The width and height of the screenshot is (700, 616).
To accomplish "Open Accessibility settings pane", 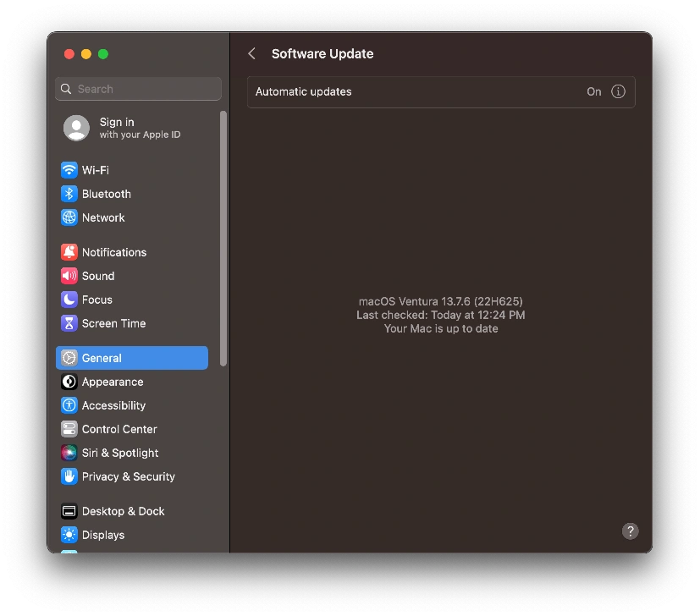I will (113, 405).
